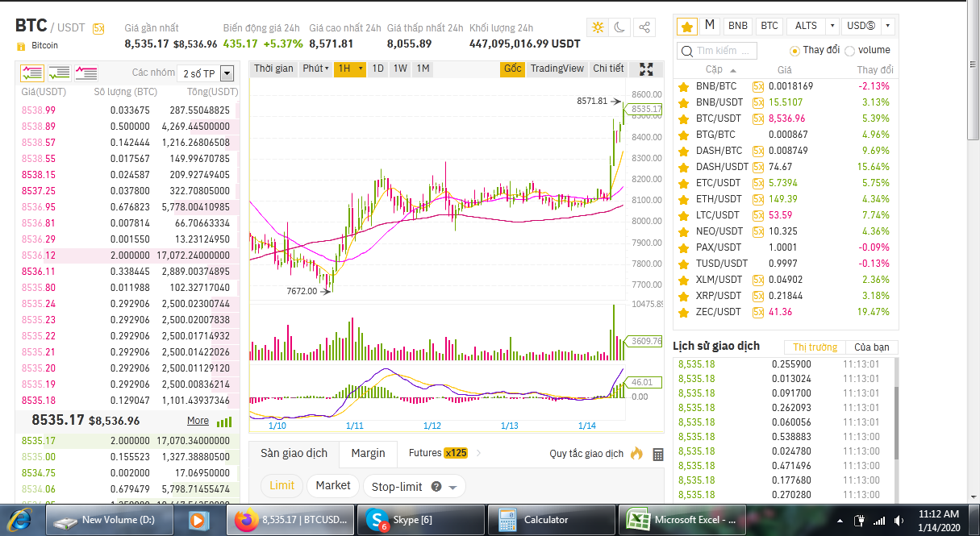Set chart interval to 1D
980x536 pixels.
coord(377,69)
